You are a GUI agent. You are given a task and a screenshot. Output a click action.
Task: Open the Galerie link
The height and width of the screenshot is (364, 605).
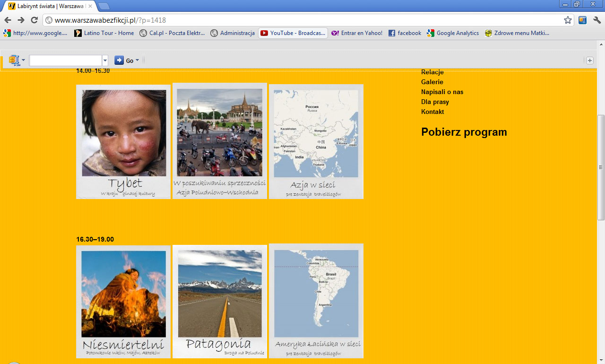(x=432, y=82)
